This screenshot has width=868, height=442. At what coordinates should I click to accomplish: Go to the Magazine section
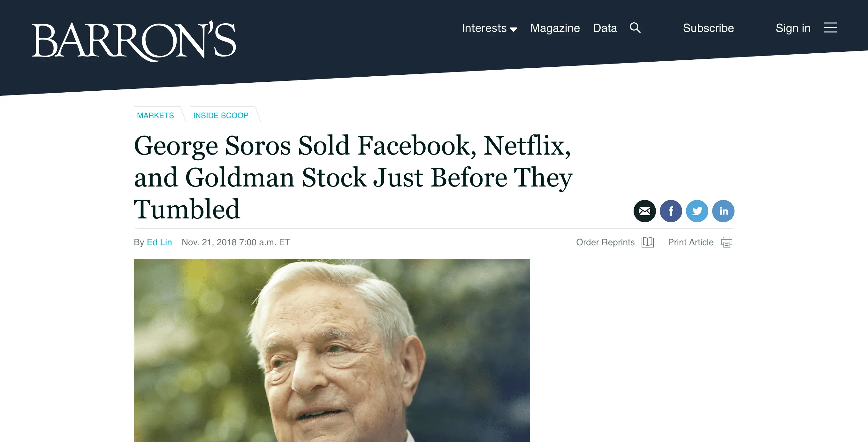point(555,28)
